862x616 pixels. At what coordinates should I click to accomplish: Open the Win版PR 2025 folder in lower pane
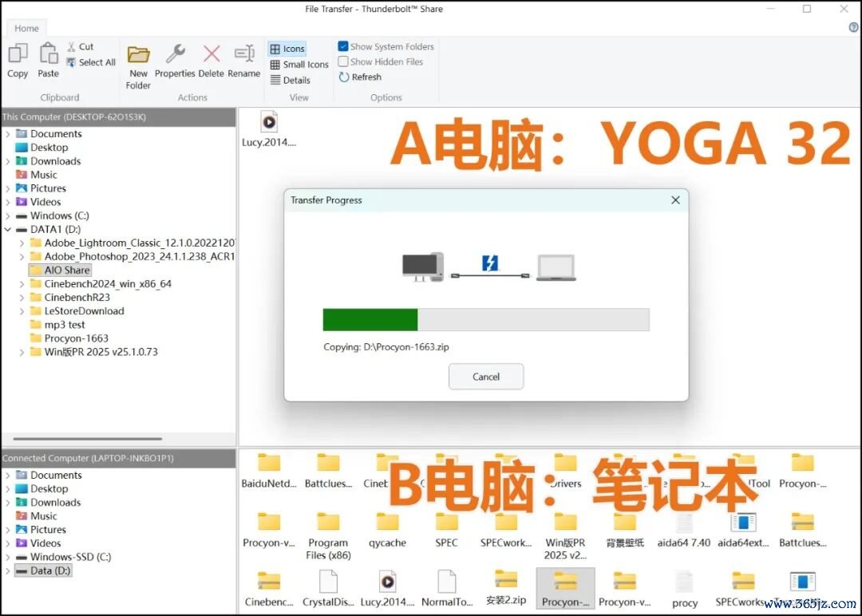(565, 536)
